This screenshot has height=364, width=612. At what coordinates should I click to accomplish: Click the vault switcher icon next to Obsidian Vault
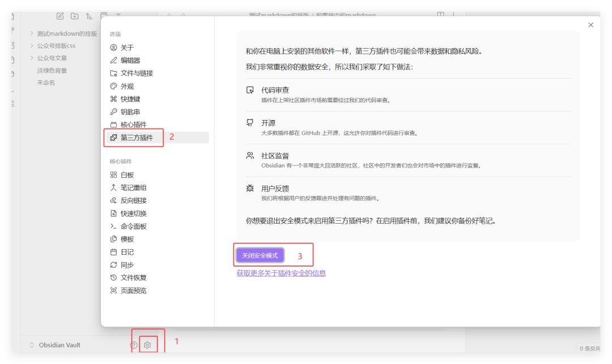pos(32,345)
